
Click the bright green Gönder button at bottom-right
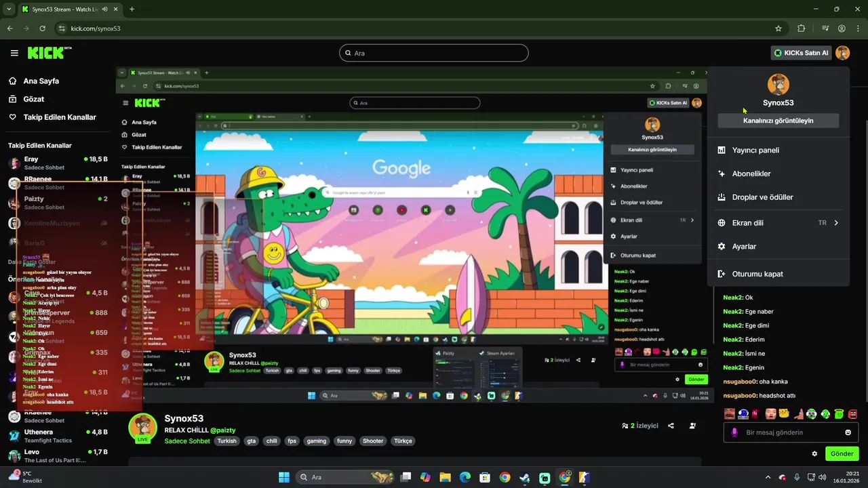[x=842, y=453]
